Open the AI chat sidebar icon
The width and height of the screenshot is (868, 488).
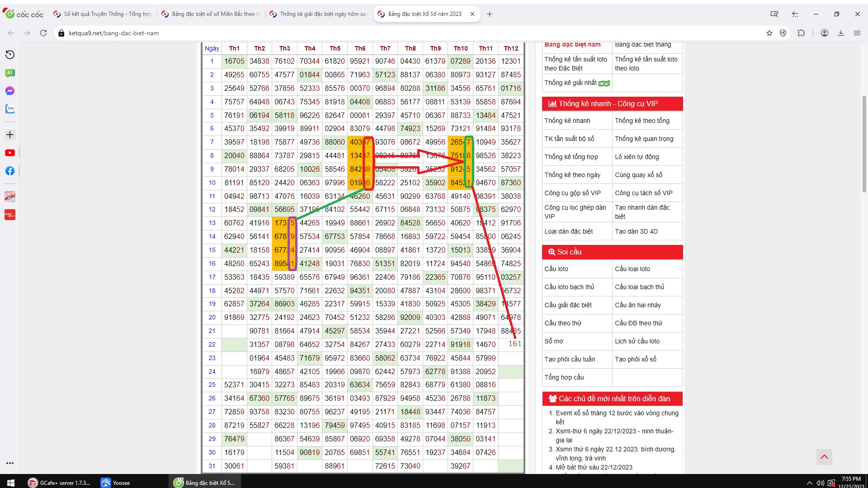pos(10,73)
